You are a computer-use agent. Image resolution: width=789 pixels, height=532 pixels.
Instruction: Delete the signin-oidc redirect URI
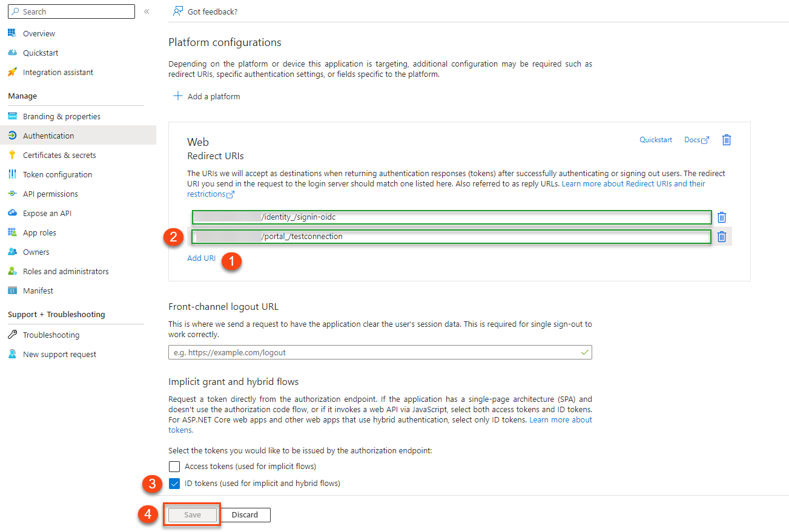coord(722,217)
